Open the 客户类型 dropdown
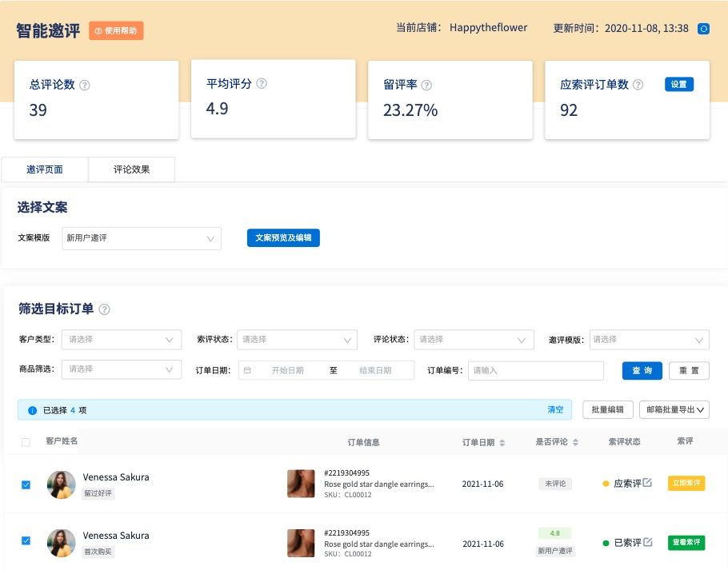This screenshot has height=570, width=728. click(x=121, y=339)
